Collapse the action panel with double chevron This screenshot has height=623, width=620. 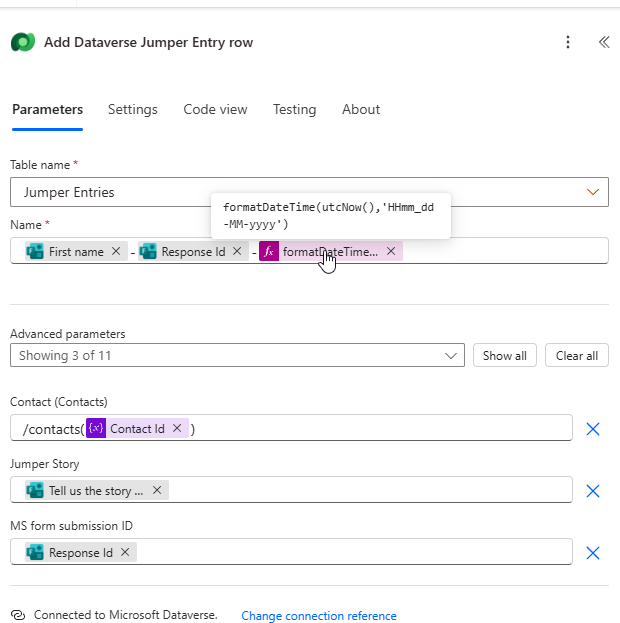tap(603, 42)
